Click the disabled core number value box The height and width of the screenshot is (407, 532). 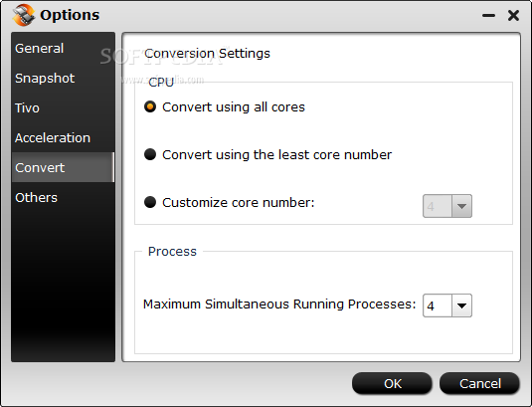(x=438, y=206)
